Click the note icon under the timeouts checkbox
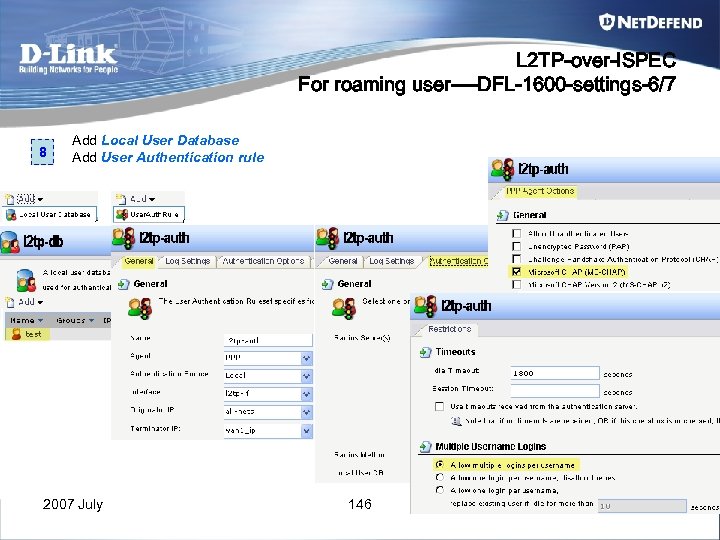The width and height of the screenshot is (720, 540). click(456, 421)
